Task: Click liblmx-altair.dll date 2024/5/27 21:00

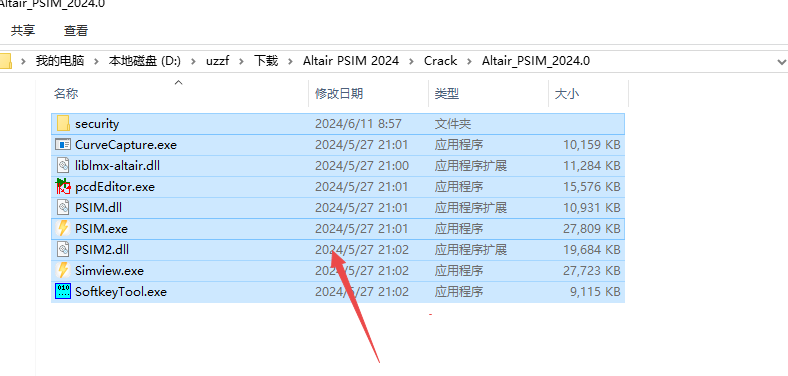Action: 362,165
